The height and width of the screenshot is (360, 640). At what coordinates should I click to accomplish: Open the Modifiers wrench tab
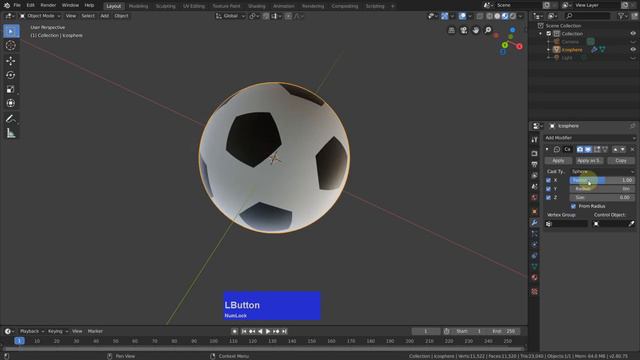[x=534, y=223]
